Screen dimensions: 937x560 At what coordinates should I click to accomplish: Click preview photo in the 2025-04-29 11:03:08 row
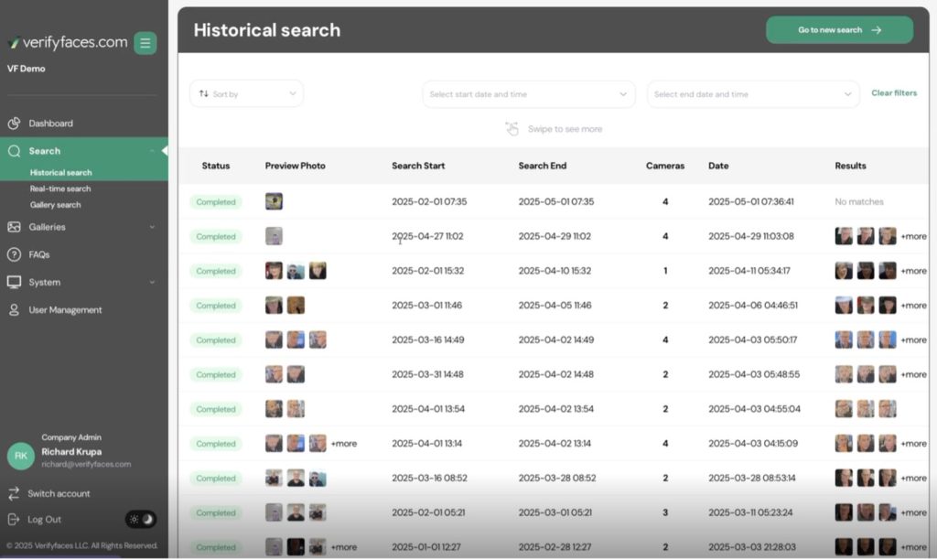[274, 236]
